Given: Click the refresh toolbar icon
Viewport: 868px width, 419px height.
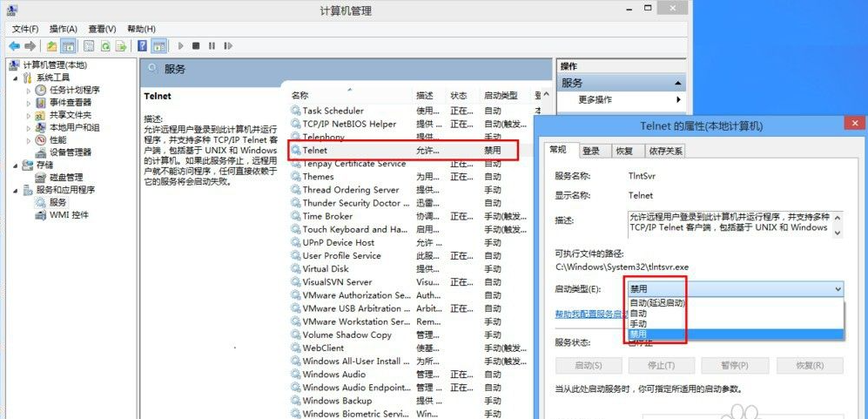Looking at the screenshot, I should tap(106, 45).
